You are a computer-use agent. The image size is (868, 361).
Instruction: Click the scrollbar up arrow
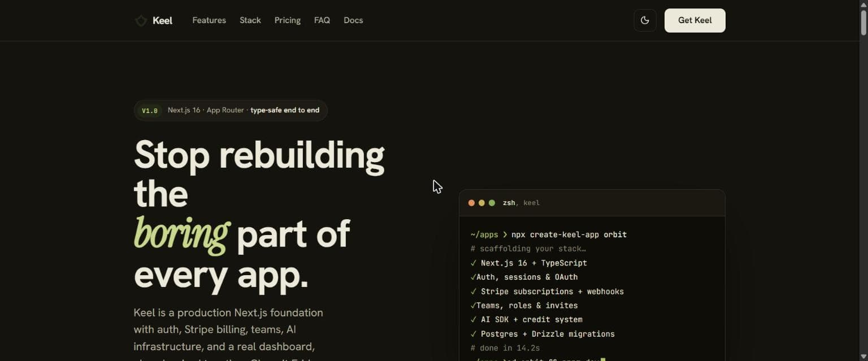pos(863,4)
